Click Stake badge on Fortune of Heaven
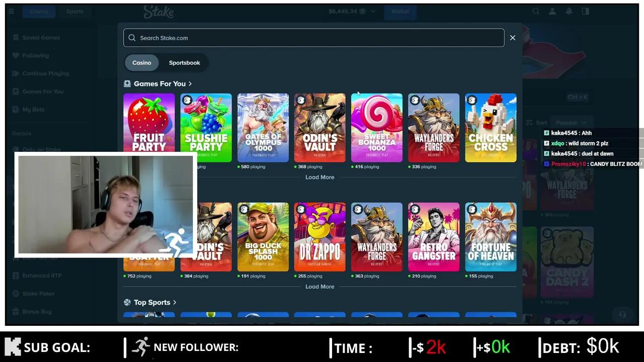This screenshot has height=362, width=644. (x=472, y=209)
